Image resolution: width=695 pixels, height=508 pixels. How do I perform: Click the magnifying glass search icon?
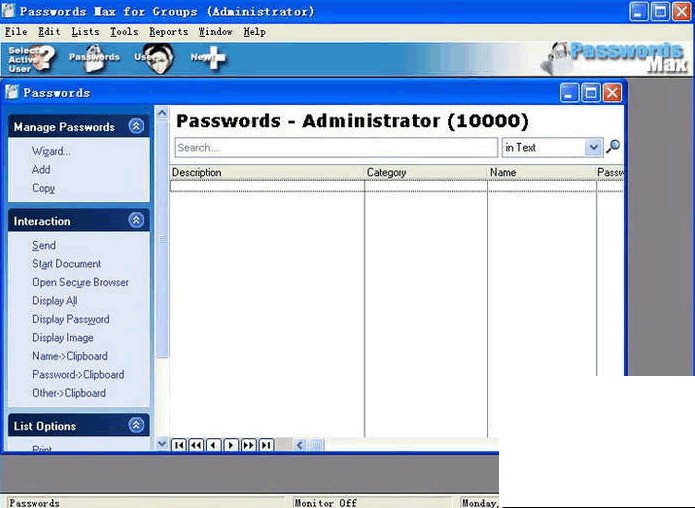pyautogui.click(x=613, y=147)
